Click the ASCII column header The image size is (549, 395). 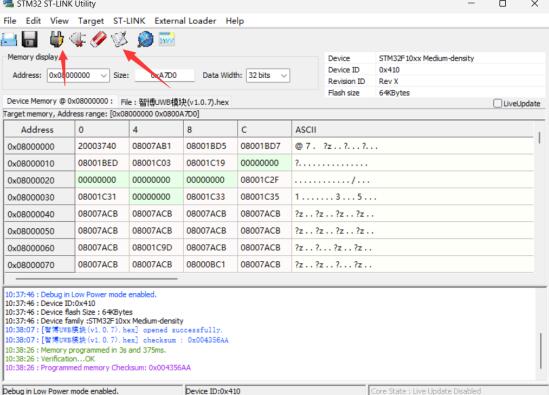pyautogui.click(x=412, y=130)
